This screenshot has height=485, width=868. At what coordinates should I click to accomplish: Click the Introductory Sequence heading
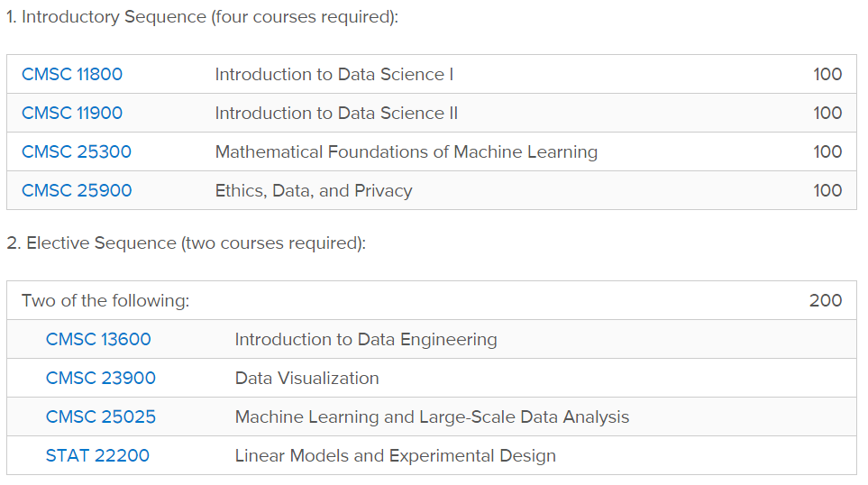pyautogui.click(x=202, y=19)
